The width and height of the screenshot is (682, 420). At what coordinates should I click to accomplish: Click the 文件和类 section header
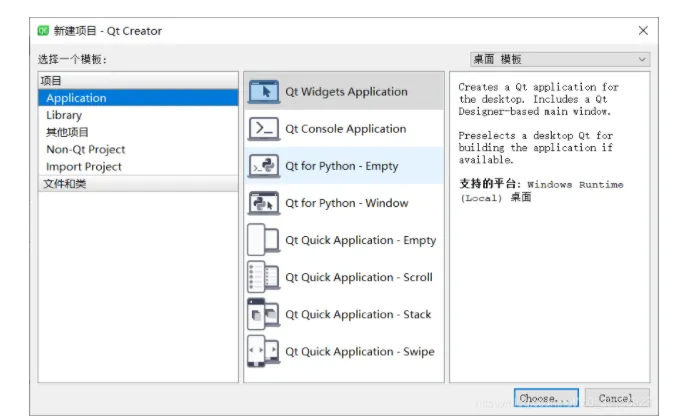tap(68, 184)
